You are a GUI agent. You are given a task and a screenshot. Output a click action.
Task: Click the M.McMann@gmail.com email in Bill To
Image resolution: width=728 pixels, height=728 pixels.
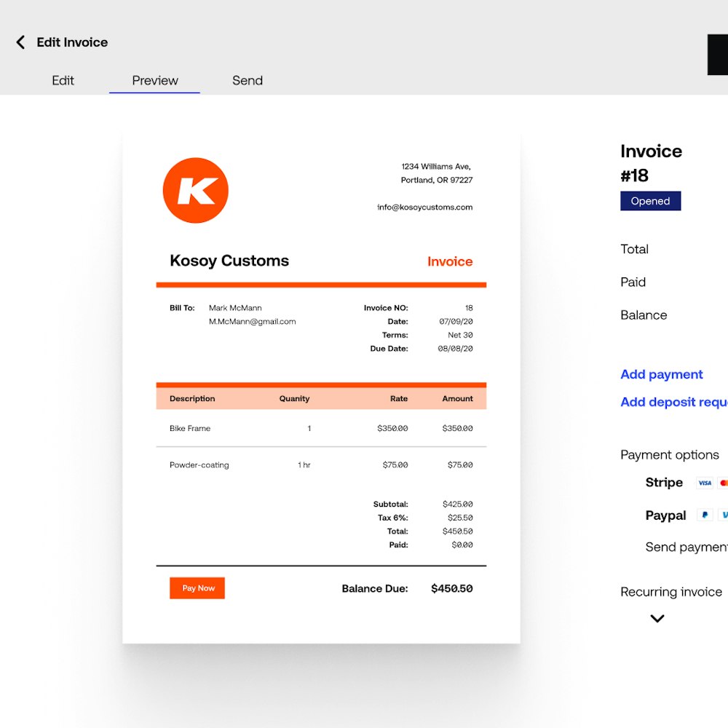[252, 322]
